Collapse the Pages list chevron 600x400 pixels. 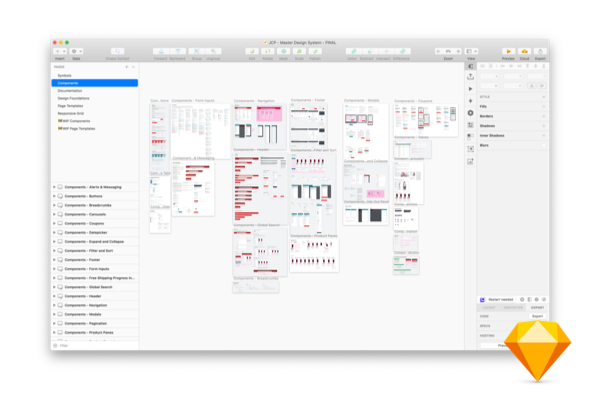[x=134, y=67]
